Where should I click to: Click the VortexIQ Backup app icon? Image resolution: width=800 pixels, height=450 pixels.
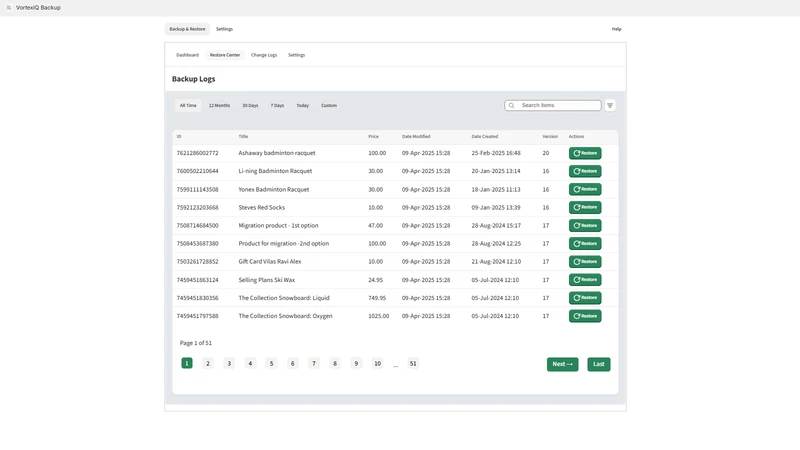click(x=9, y=8)
